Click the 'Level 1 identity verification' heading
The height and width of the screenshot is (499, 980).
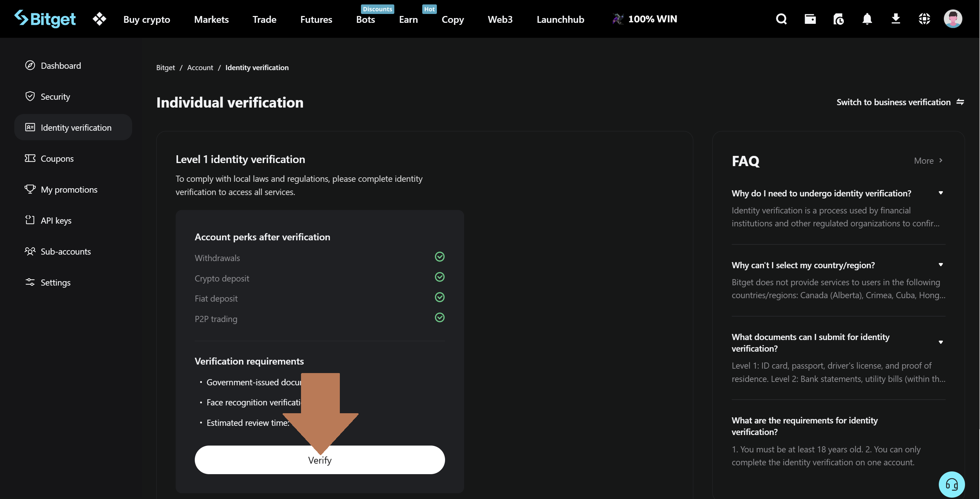(x=240, y=159)
